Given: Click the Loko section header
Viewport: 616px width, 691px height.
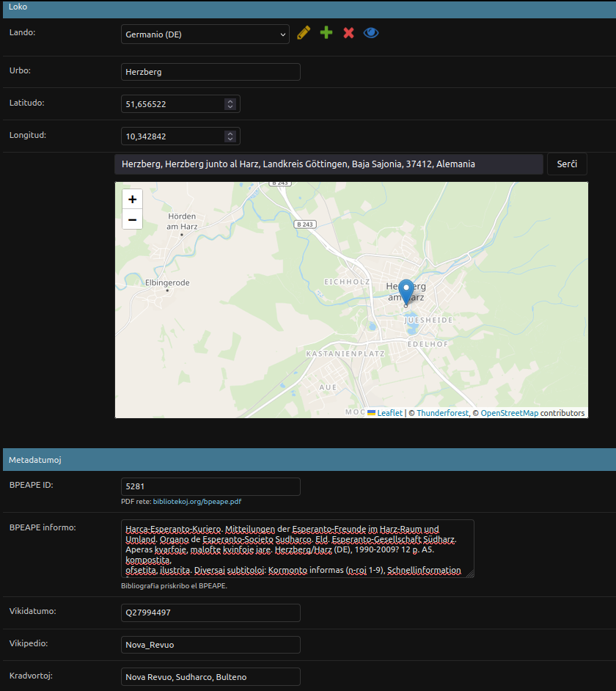Looking at the screenshot, I should coord(309,9).
